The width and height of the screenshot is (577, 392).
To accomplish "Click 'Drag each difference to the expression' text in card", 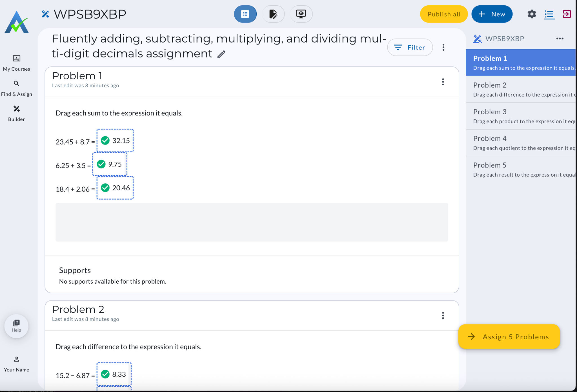I will tap(128, 347).
